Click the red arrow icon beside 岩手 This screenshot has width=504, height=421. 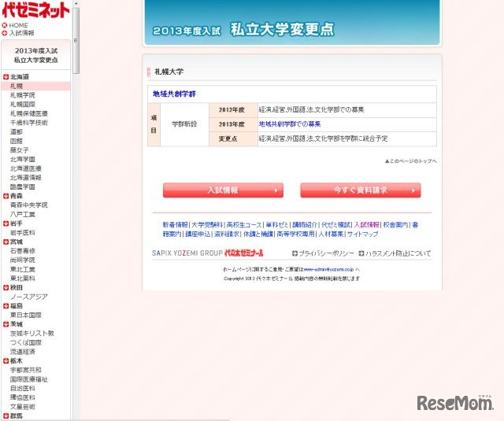pyautogui.click(x=6, y=223)
